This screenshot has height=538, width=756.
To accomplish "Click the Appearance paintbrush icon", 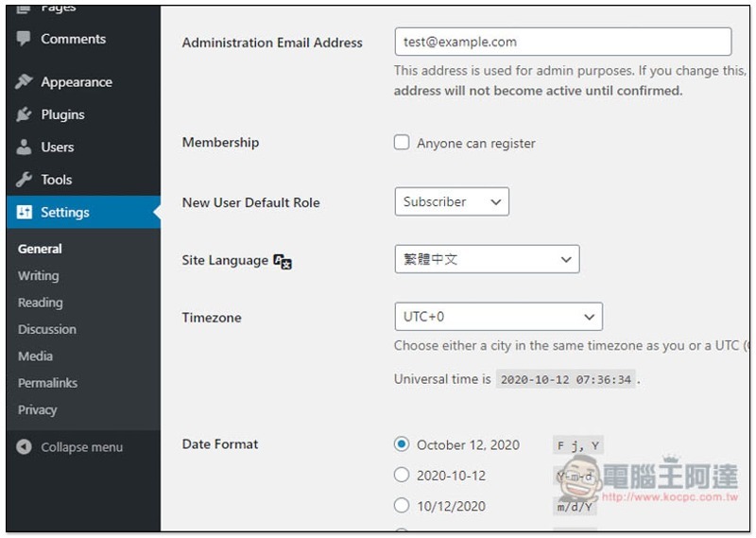I will (25, 82).
